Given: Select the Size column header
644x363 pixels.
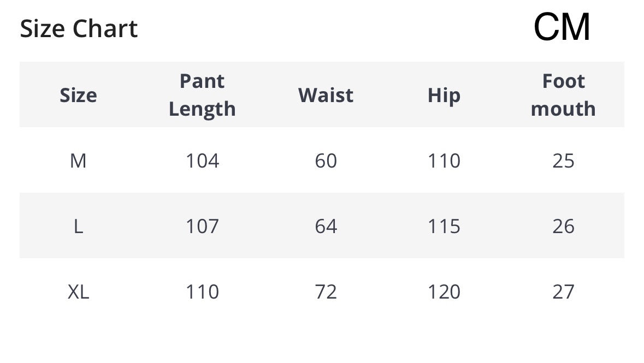Looking at the screenshot, I should point(78,95).
